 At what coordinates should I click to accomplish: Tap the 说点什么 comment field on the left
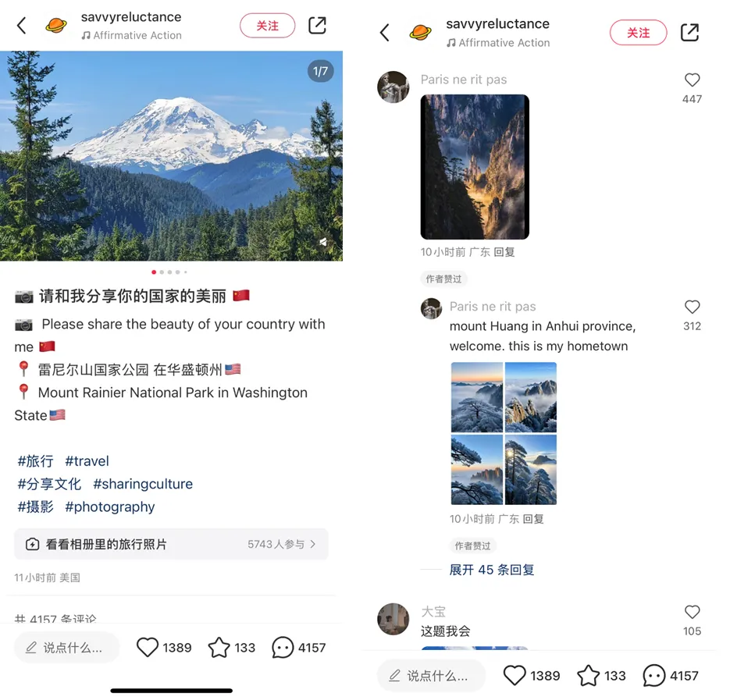point(66,648)
